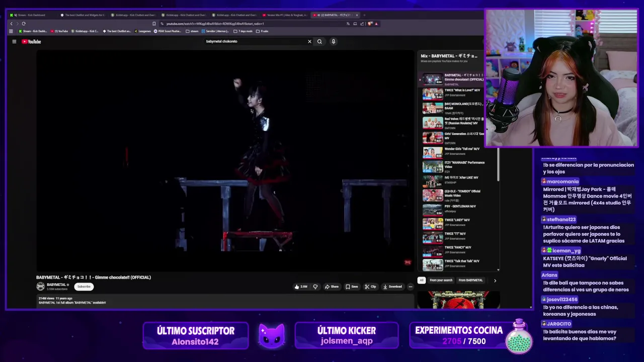This screenshot has width=644, height=362.
Task: Play Girls' Generation 'Gee' from the mix
Action: point(453,137)
